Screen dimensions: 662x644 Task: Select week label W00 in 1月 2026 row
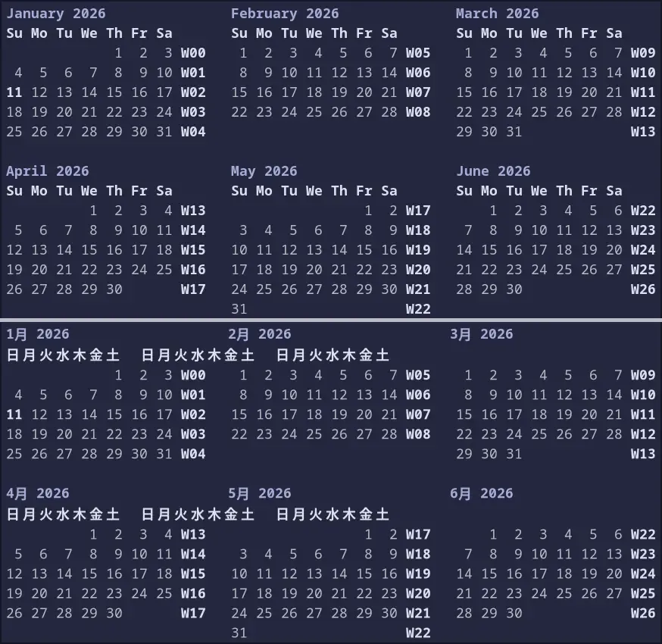193,375
